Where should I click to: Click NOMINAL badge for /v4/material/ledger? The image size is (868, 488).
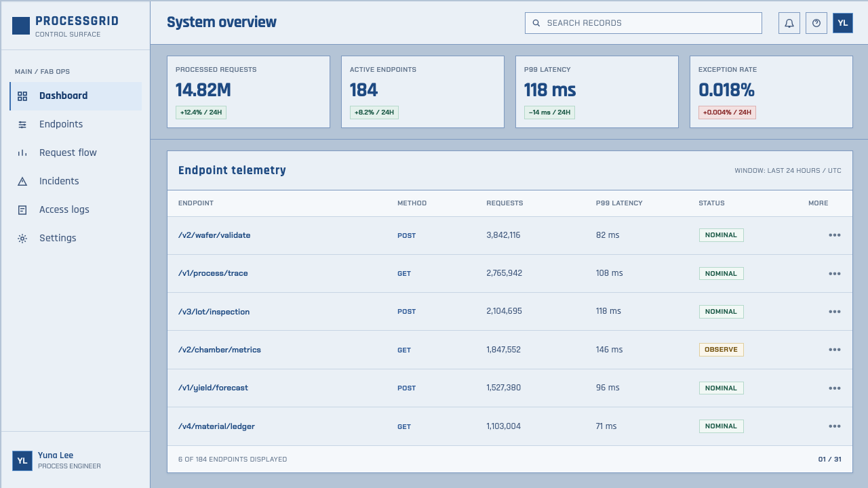click(x=722, y=426)
